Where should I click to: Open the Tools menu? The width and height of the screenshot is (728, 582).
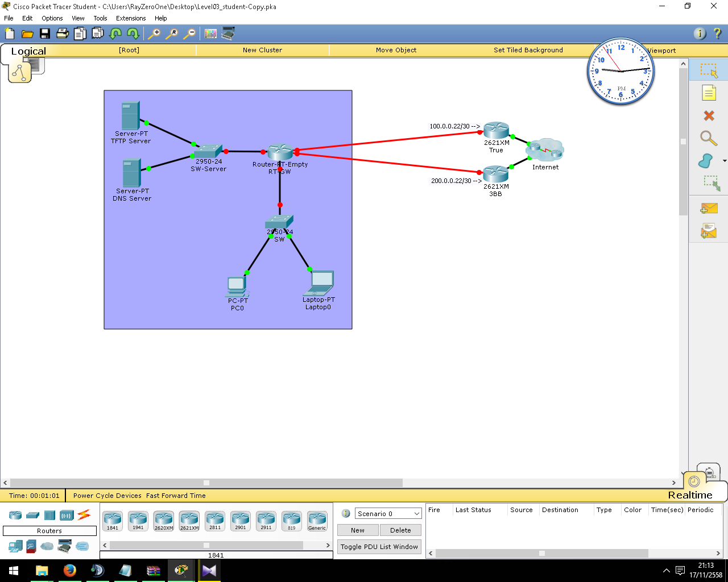click(100, 18)
